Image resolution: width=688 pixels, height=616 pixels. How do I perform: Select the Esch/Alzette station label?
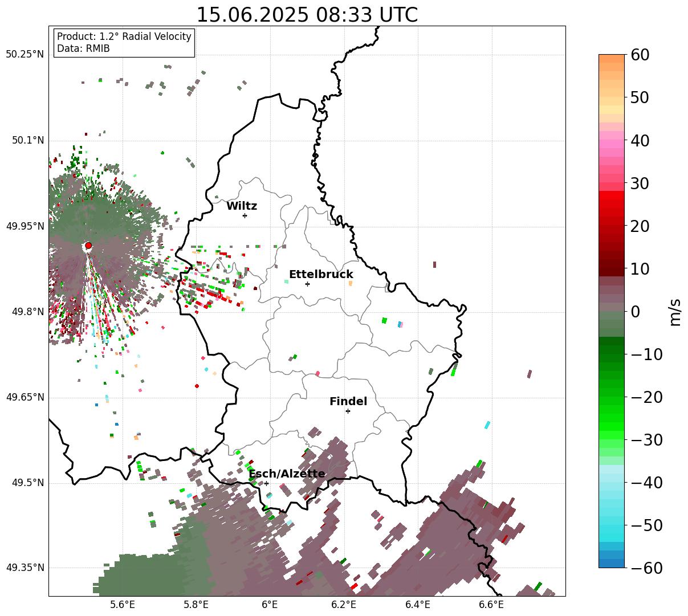click(287, 474)
